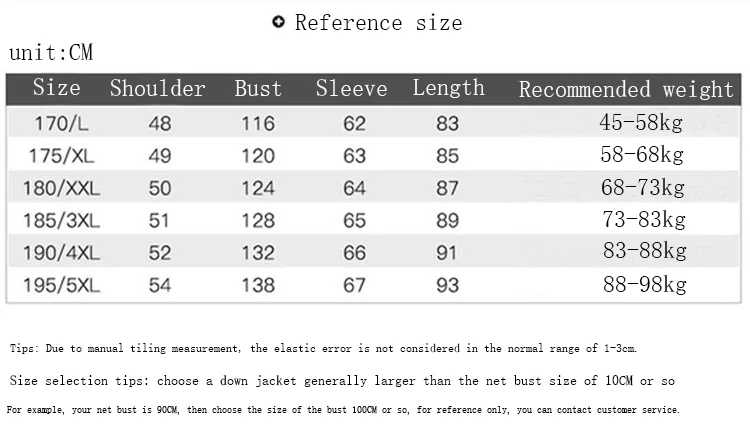
Task: Click the 45-58kg weight cell
Action: (x=641, y=122)
